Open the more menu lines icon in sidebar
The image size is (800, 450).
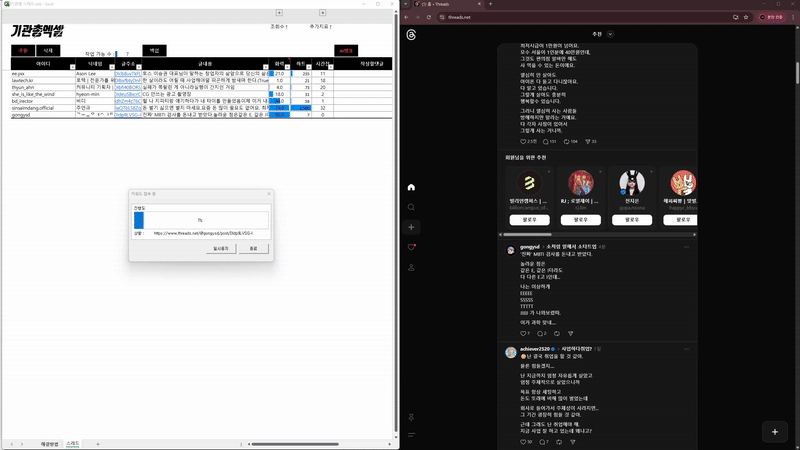[411, 435]
